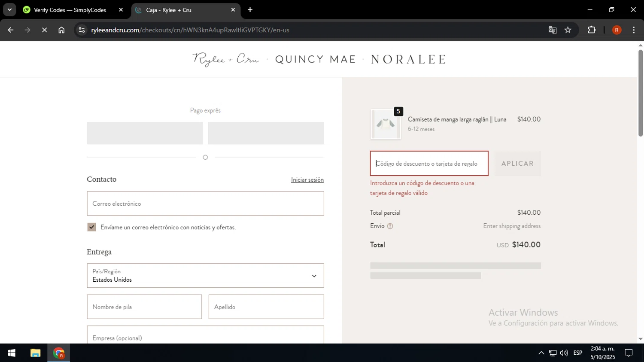Focus the Nombre de pila field
This screenshot has height=362, width=644.
(x=144, y=307)
